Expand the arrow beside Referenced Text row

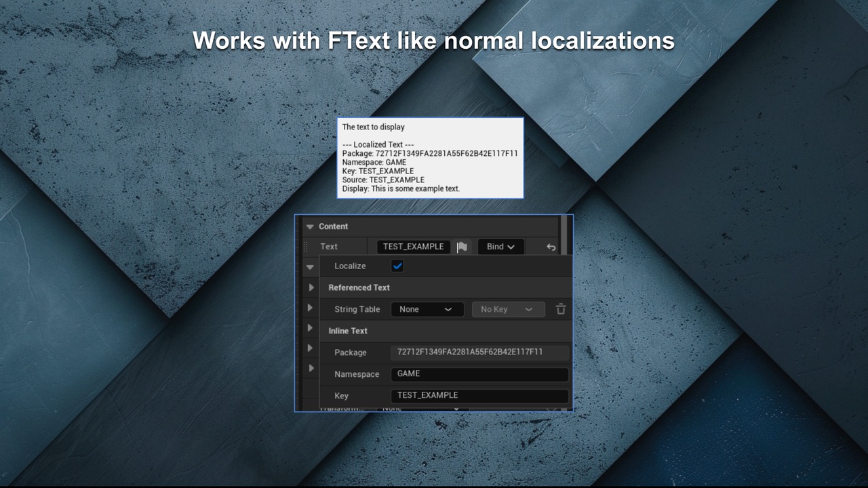coord(311,287)
